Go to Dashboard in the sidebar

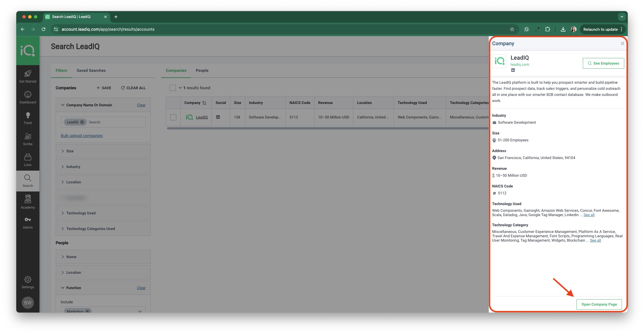point(28,97)
